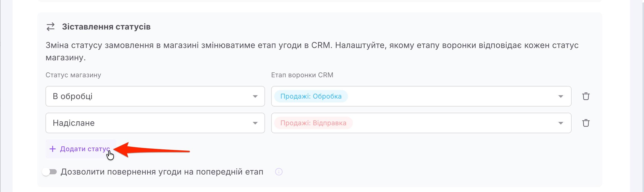Click the "Статус магазину" column label
Screen dimensions: 644x192
tap(73, 75)
